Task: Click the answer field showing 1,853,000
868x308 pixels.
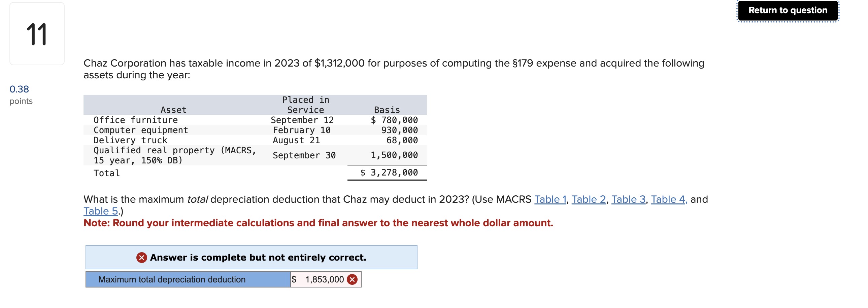Action: 320,279
